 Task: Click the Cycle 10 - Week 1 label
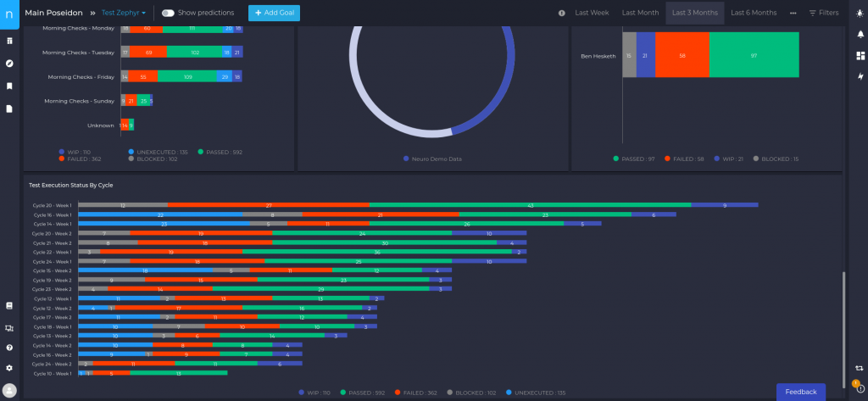coord(52,373)
